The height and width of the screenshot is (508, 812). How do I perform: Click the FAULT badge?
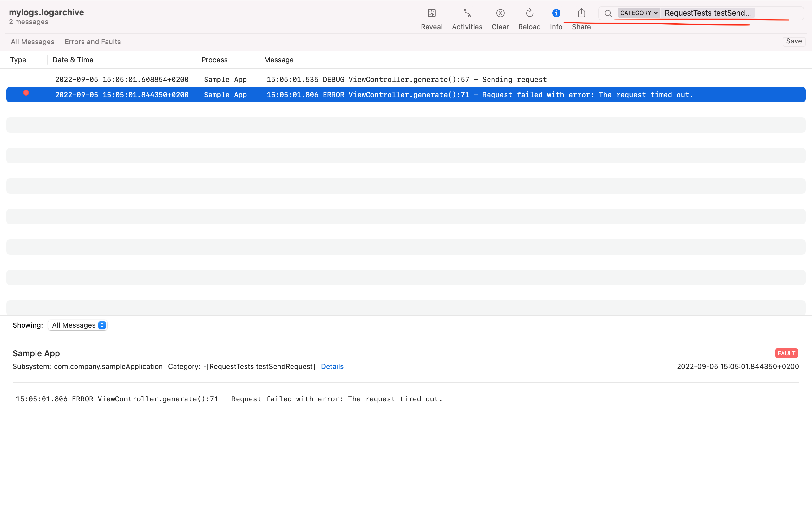click(786, 353)
